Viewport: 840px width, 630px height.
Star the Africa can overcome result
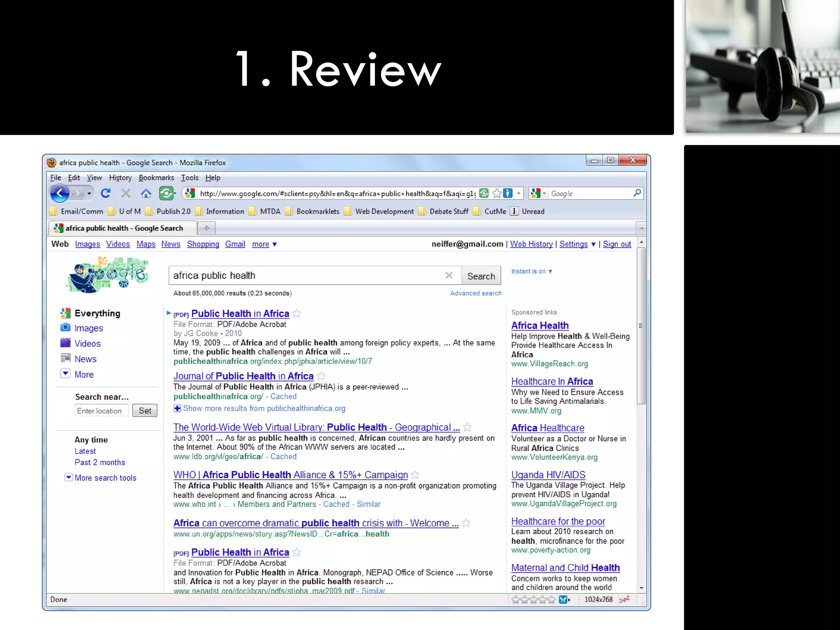[x=466, y=523]
